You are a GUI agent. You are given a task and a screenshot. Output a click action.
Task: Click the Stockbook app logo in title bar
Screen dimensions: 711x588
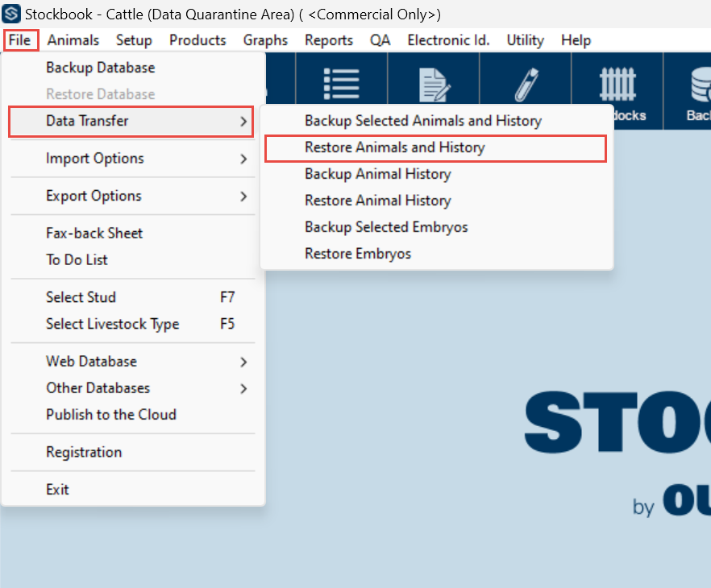pos(11,14)
